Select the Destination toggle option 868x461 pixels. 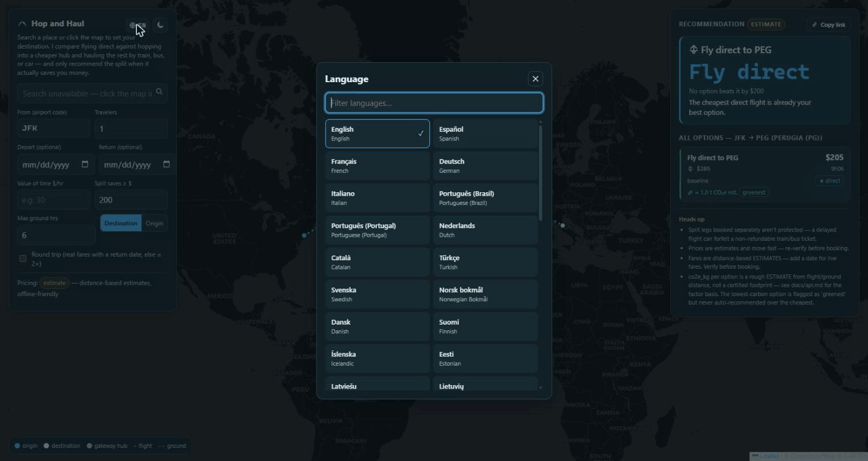pos(121,223)
